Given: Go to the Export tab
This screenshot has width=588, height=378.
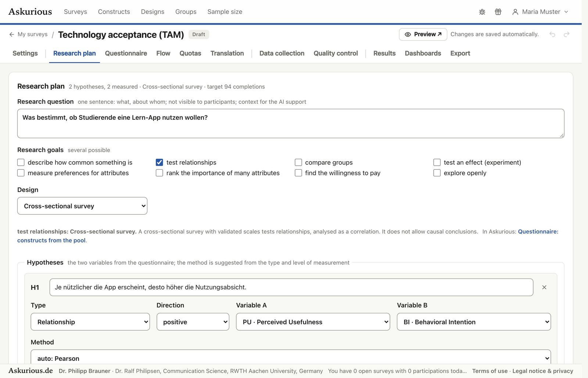Looking at the screenshot, I should pyautogui.click(x=460, y=53).
